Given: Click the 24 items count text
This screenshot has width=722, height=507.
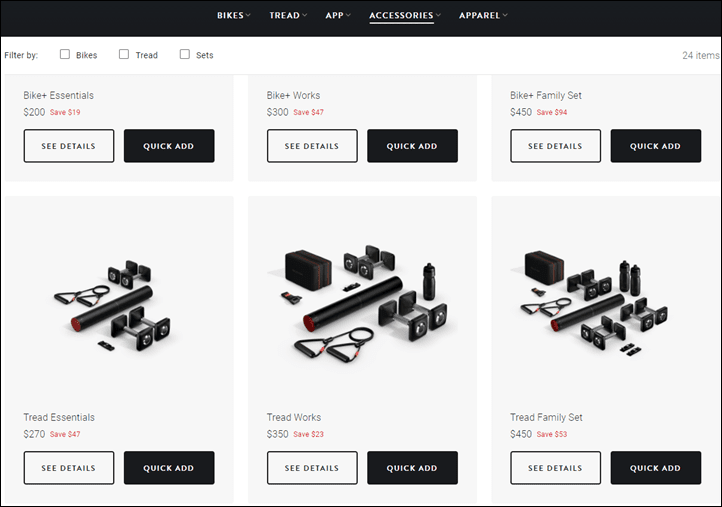Looking at the screenshot, I should pyautogui.click(x=700, y=55).
